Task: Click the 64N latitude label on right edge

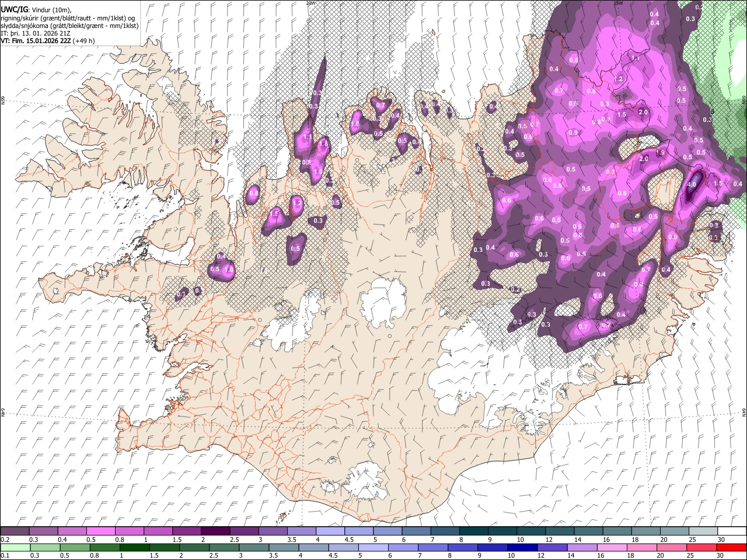Action: tap(744, 412)
